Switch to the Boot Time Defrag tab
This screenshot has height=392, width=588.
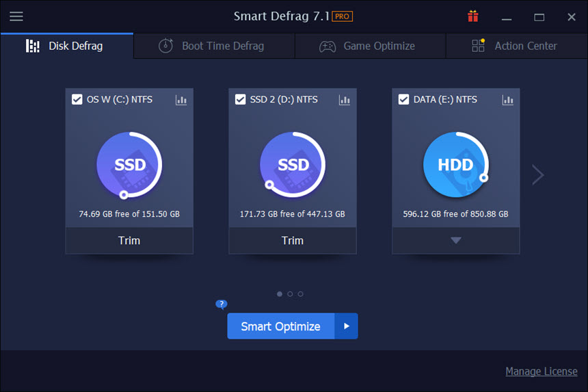pyautogui.click(x=214, y=46)
